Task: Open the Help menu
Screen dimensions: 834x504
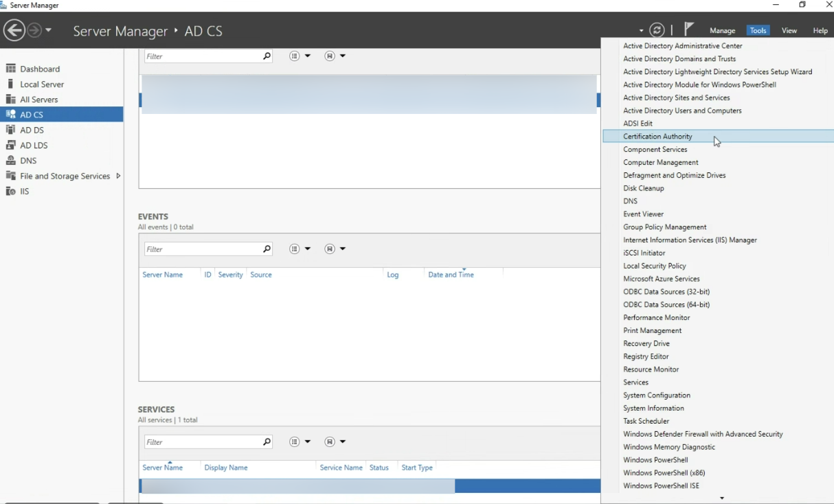Action: coord(820,30)
